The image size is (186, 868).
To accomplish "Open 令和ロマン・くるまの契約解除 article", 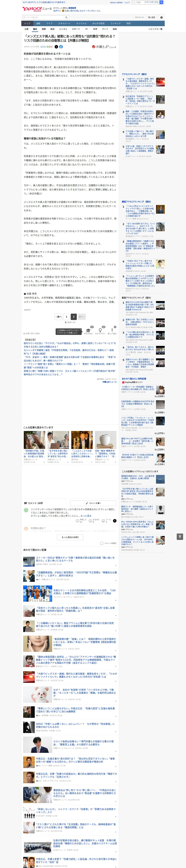I will tap(84, 592).
